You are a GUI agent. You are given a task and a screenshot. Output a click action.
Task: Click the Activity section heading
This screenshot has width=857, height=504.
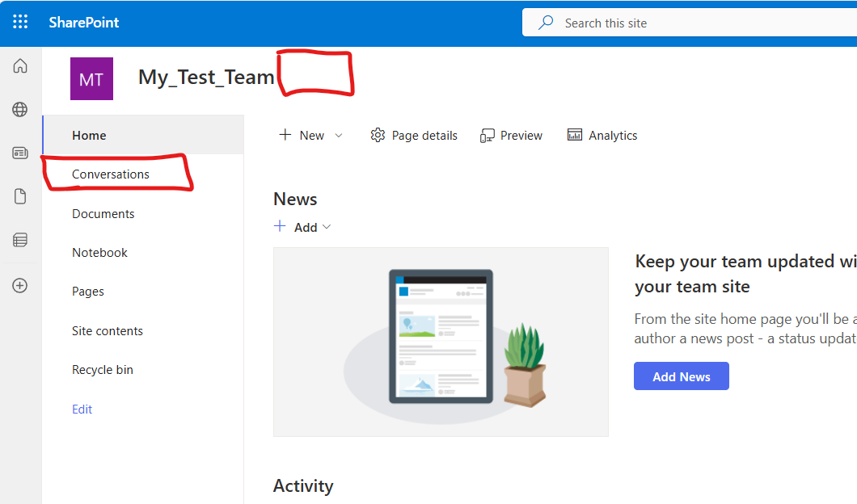pyautogui.click(x=303, y=485)
